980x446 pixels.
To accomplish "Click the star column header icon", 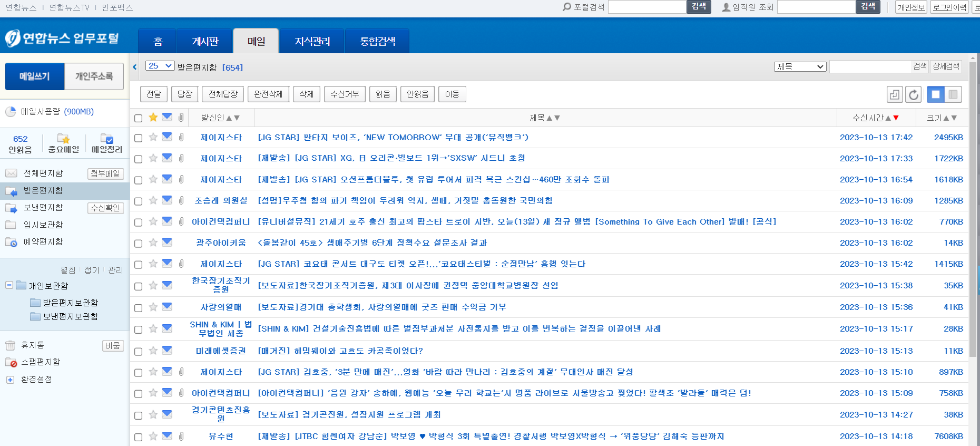I will click(x=153, y=117).
